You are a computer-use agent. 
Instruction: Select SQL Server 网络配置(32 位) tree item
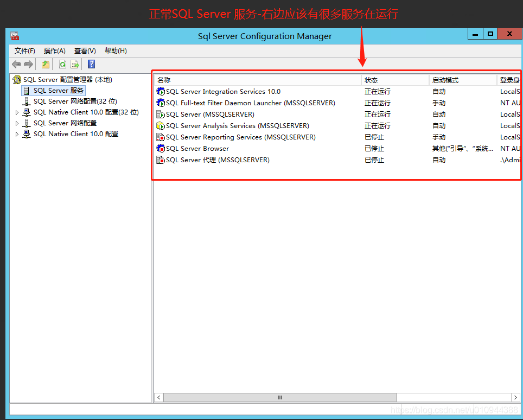click(75, 101)
